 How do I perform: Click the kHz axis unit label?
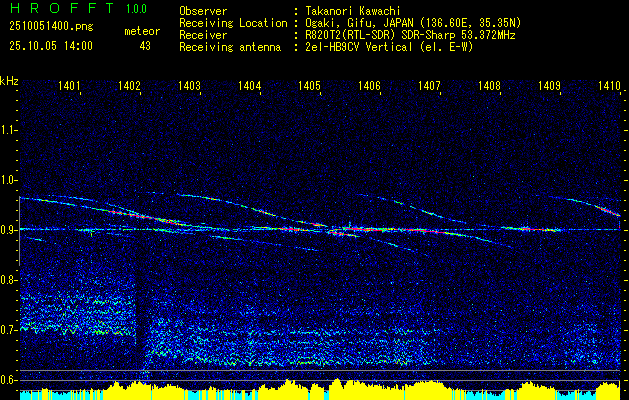click(9, 81)
